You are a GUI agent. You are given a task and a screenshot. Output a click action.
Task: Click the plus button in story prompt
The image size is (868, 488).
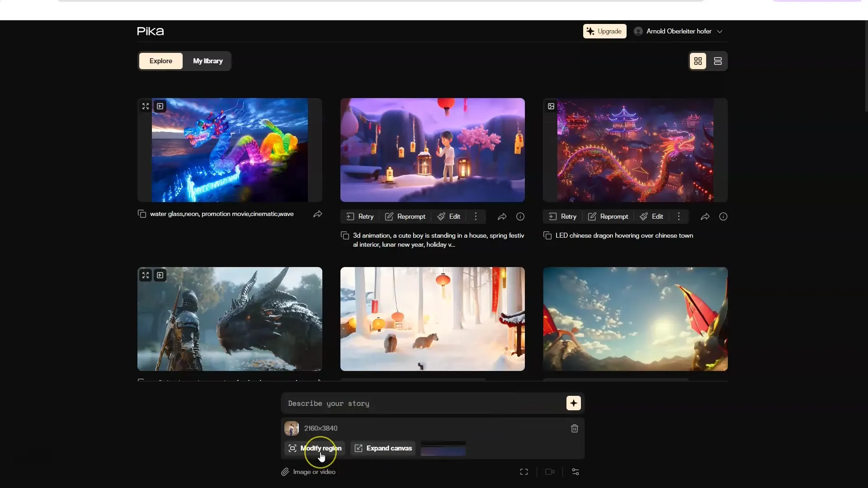point(573,404)
